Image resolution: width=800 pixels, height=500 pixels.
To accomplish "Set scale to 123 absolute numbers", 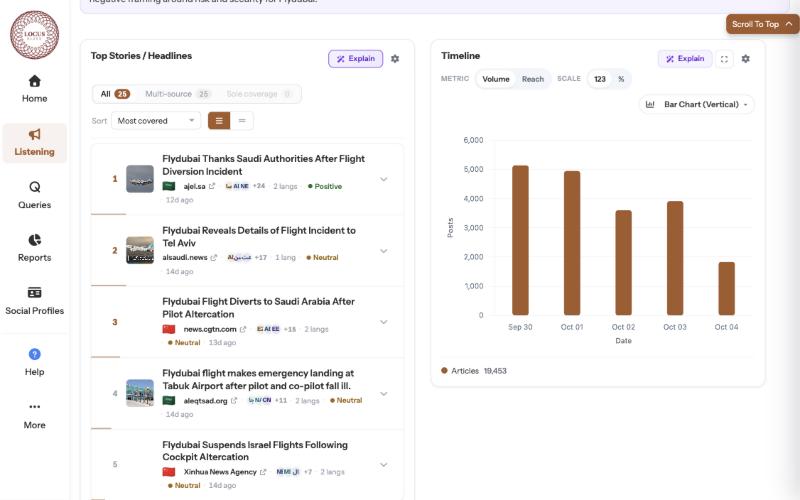I will click(600, 79).
